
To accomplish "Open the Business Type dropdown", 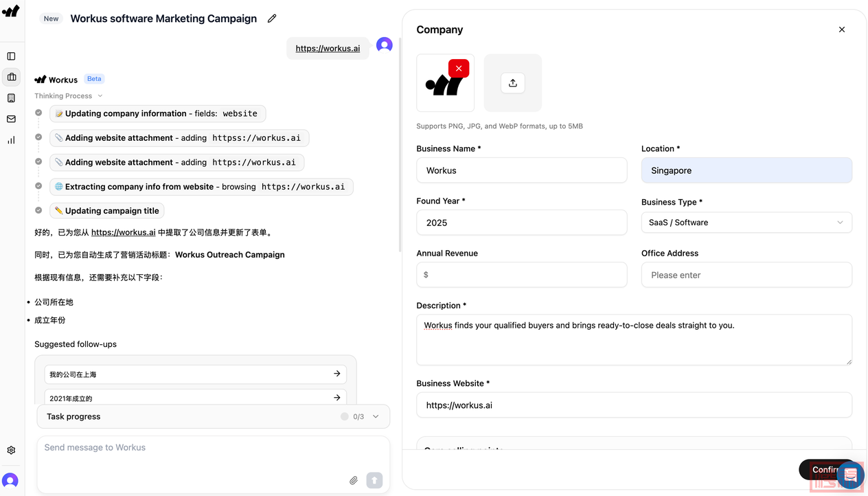I will pyautogui.click(x=746, y=223).
